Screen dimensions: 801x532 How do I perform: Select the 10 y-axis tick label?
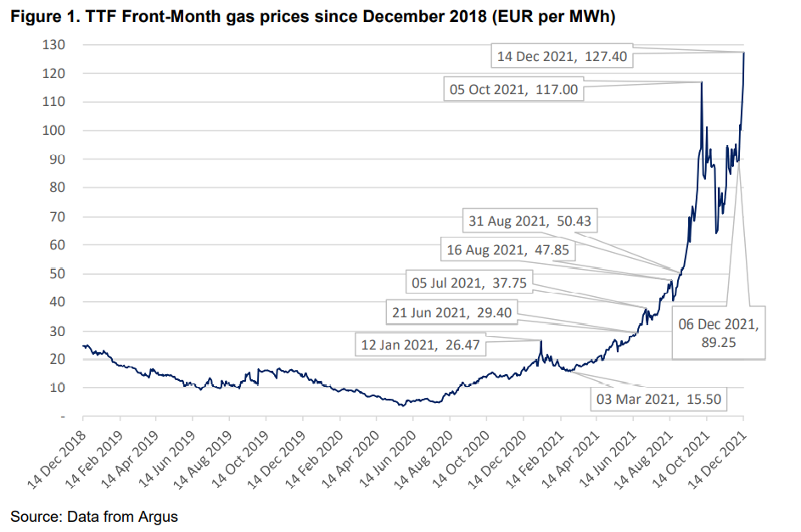click(62, 388)
